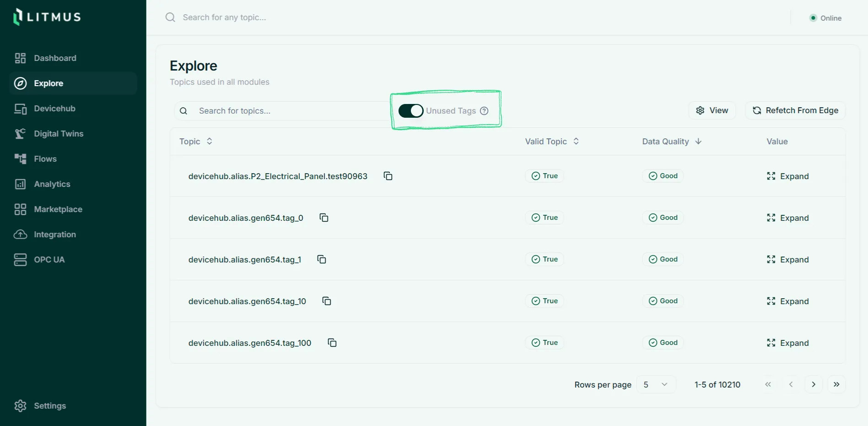
Task: Expand value for P2_Electrical_Panel.test90963 row
Action: [788, 176]
